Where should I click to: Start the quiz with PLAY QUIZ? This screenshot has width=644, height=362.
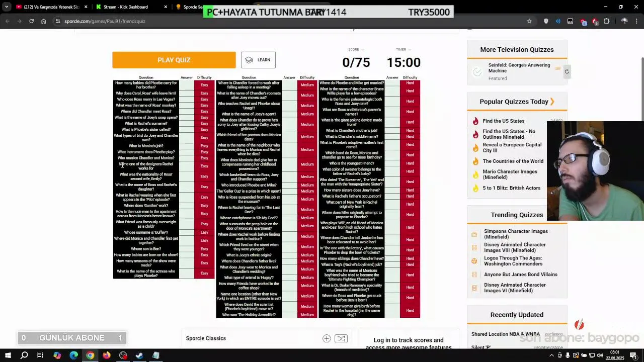[174, 60]
